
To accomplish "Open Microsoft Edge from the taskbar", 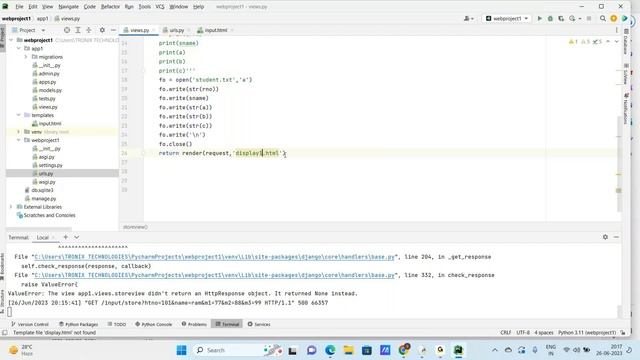I will (330, 350).
